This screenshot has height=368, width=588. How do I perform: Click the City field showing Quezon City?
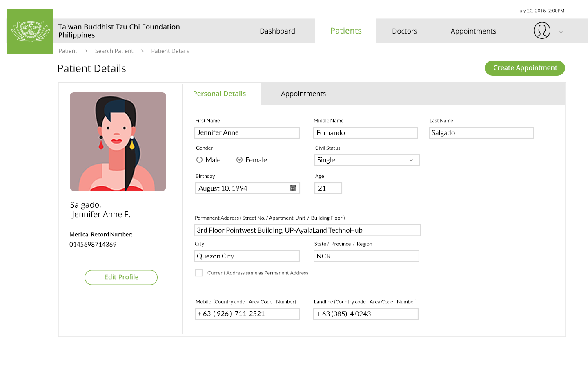pyautogui.click(x=247, y=256)
